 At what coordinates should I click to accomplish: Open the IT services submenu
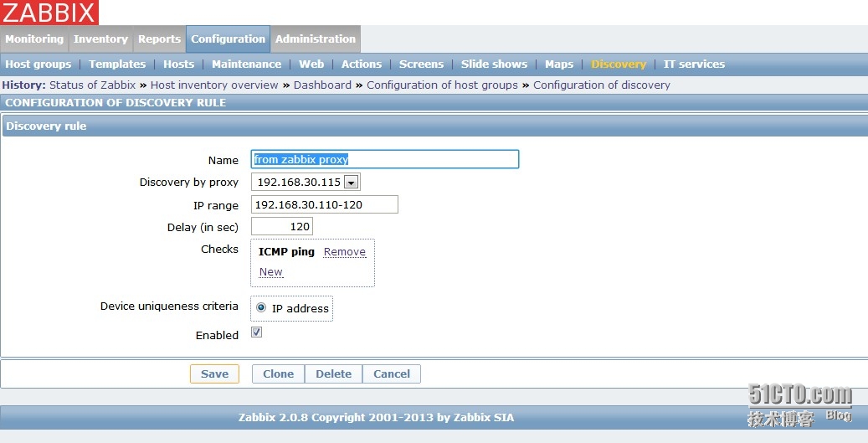point(694,64)
